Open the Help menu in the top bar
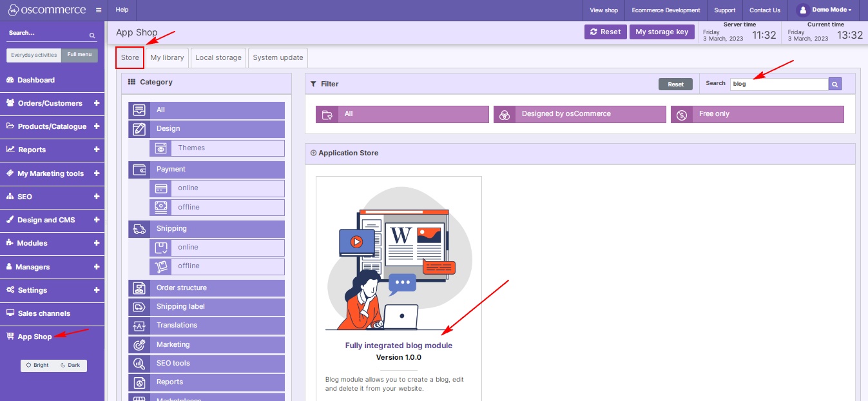This screenshot has width=868, height=401. pyautogui.click(x=122, y=10)
